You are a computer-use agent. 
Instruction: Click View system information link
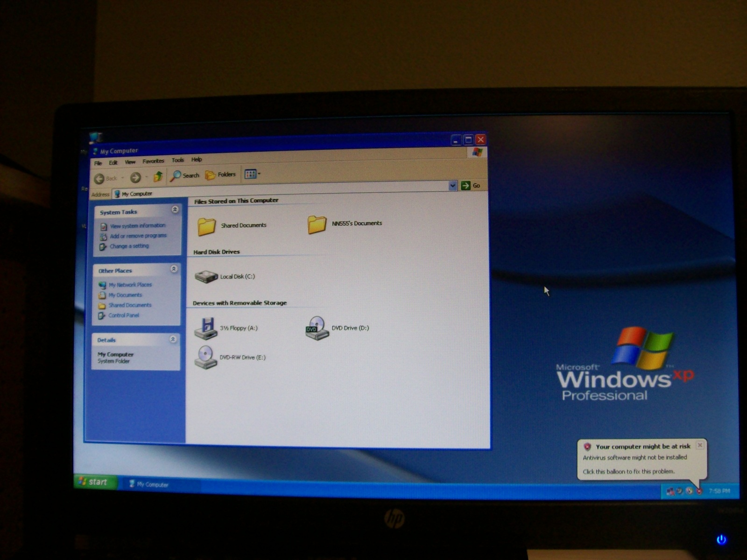[138, 226]
